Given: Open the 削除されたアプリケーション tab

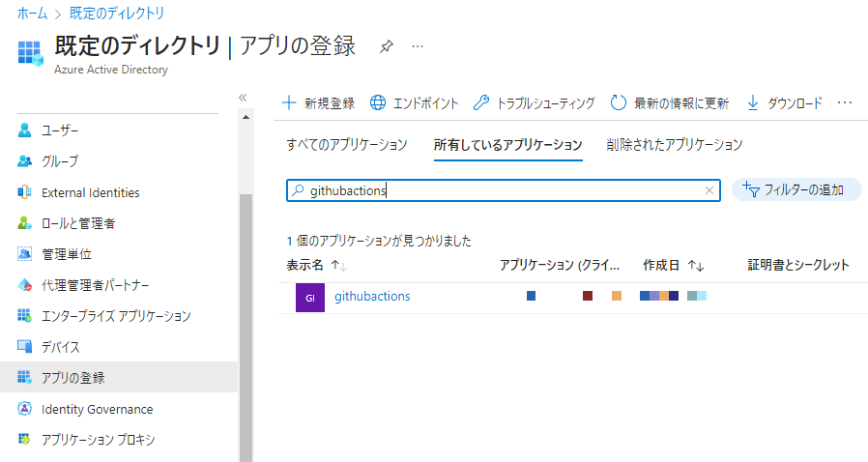Looking at the screenshot, I should [x=675, y=145].
